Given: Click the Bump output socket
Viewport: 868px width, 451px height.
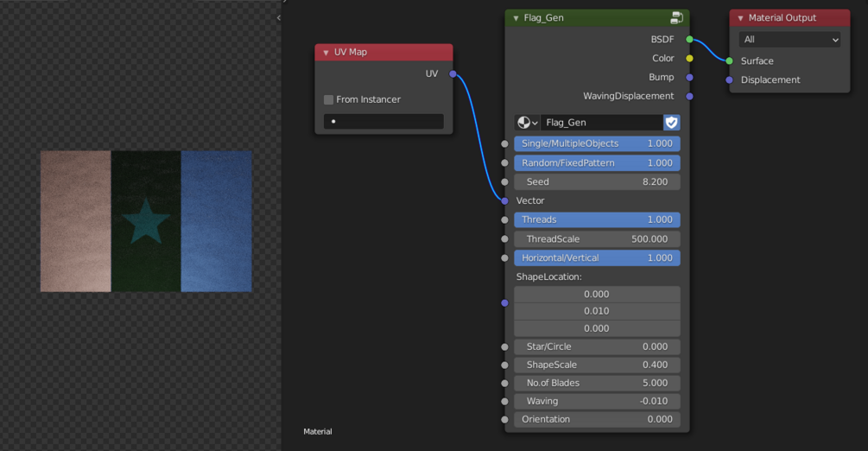Looking at the screenshot, I should (689, 77).
